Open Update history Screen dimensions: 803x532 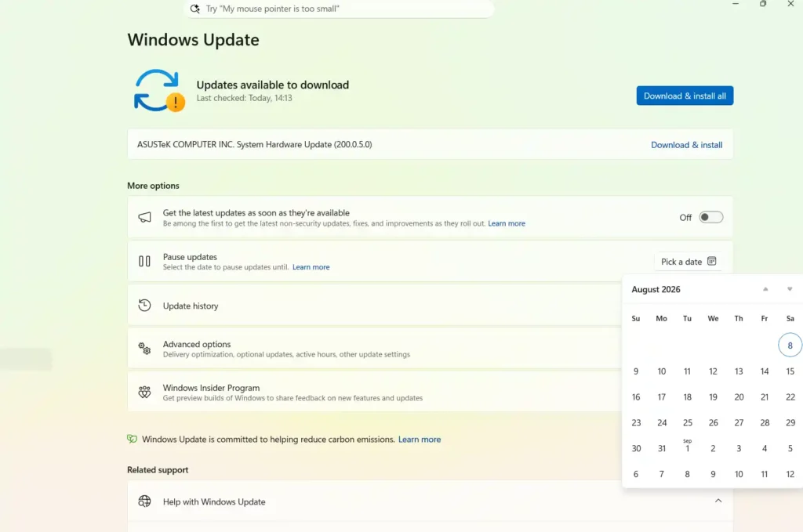tap(374, 306)
